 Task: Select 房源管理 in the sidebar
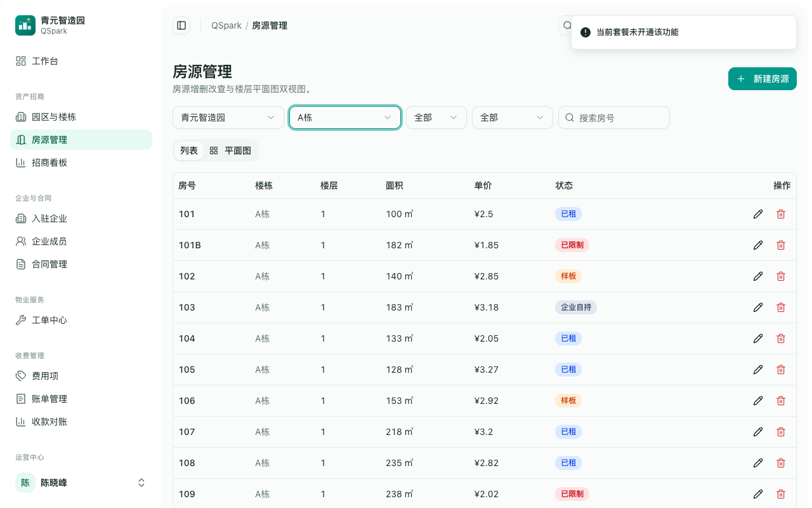coord(81,140)
